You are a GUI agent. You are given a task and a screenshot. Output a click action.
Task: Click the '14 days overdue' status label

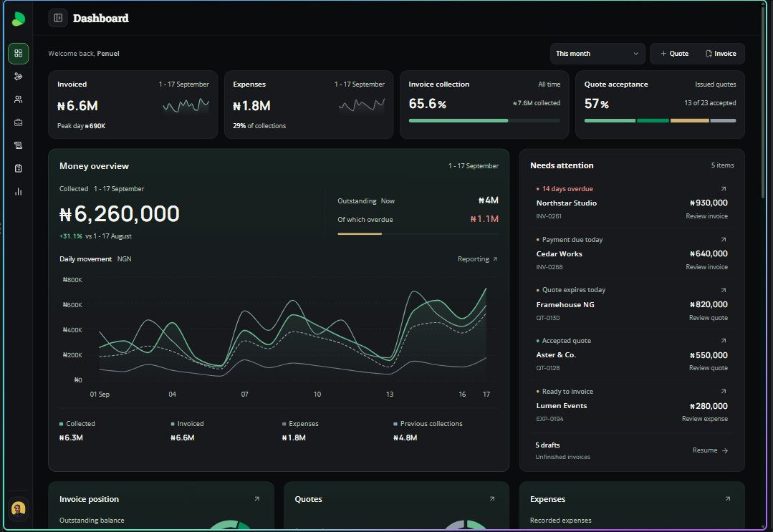click(x=567, y=188)
